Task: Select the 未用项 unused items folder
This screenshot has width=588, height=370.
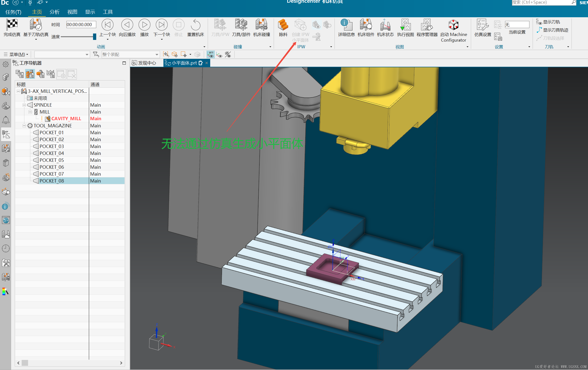Action: click(x=40, y=98)
